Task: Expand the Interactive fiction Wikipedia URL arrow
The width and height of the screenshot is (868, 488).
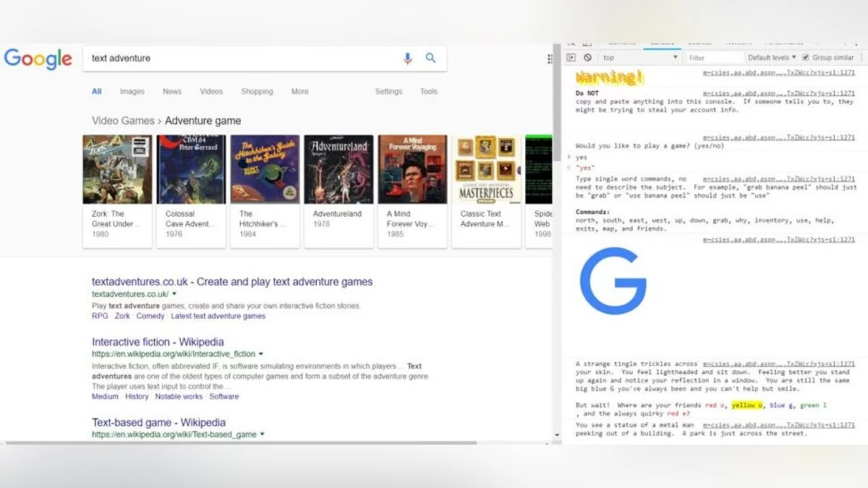Action: (261, 354)
